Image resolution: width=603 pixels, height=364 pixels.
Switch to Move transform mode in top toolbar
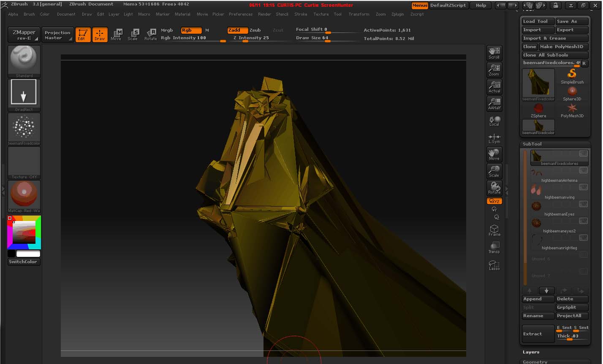(x=116, y=35)
